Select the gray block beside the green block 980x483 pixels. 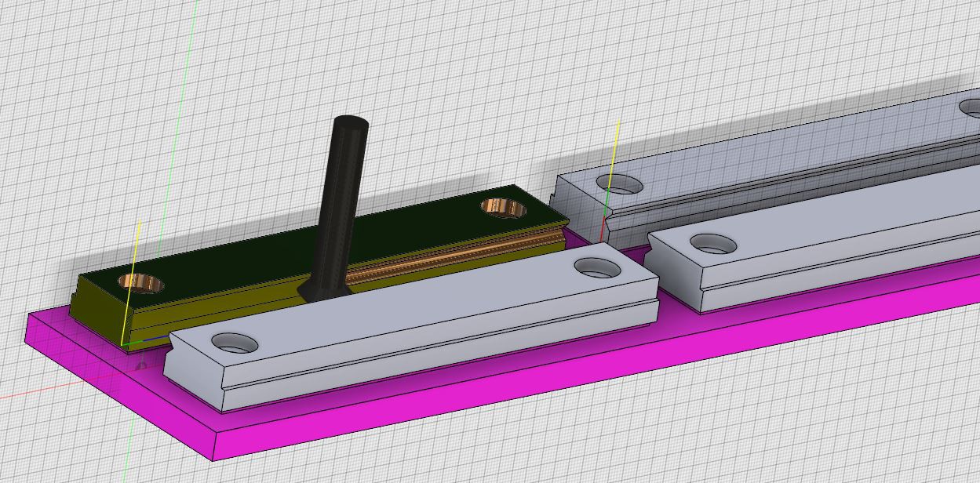(412, 325)
